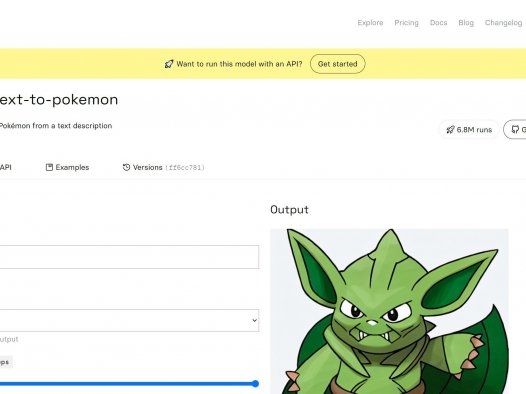Click the Get started button
Image resolution: width=526 pixels, height=394 pixels.
pyautogui.click(x=337, y=64)
